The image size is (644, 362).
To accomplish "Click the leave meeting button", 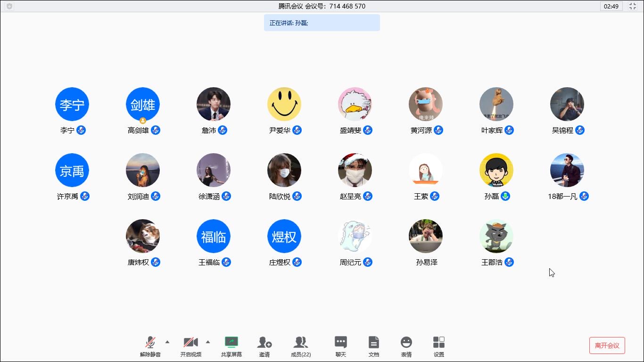I will click(607, 346).
